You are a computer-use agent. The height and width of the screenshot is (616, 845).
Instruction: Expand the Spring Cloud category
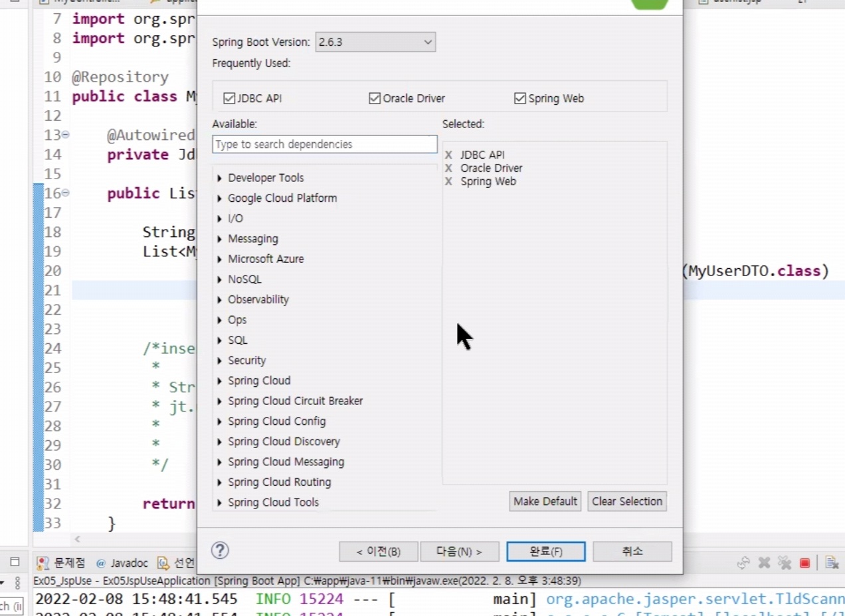click(219, 380)
